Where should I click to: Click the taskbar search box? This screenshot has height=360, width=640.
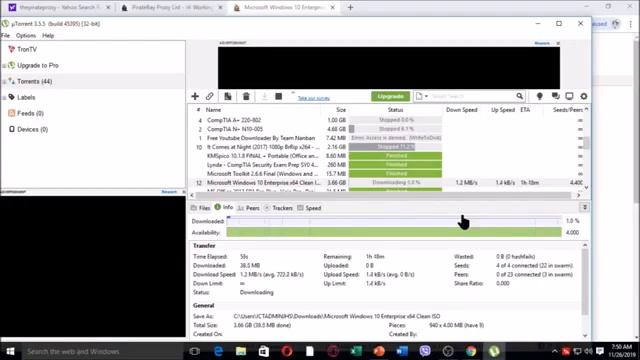(102, 351)
